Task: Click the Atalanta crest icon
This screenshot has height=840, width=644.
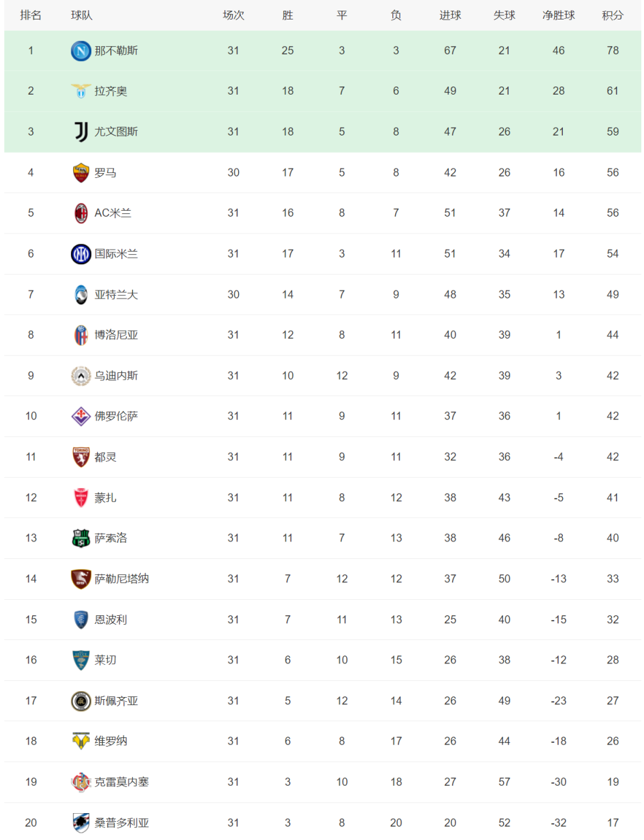Action: [x=81, y=295]
